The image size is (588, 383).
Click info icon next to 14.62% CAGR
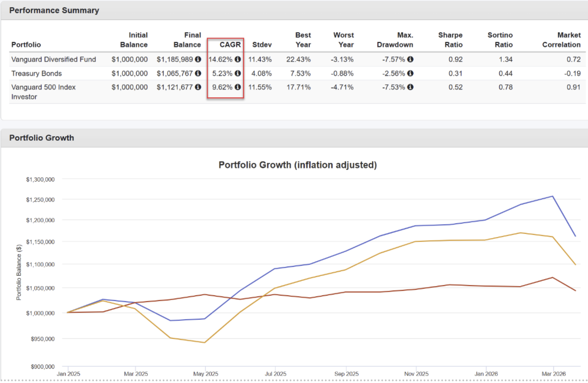238,59
